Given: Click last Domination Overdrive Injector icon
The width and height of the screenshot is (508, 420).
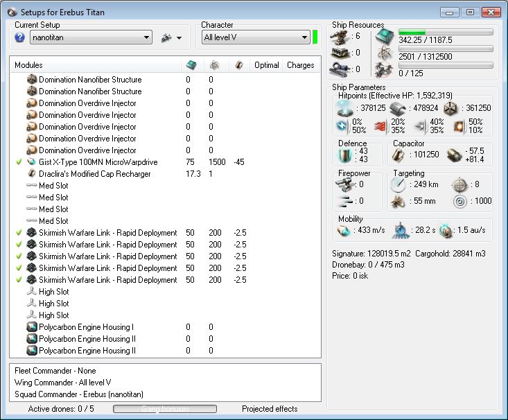Looking at the screenshot, I should tap(31, 150).
